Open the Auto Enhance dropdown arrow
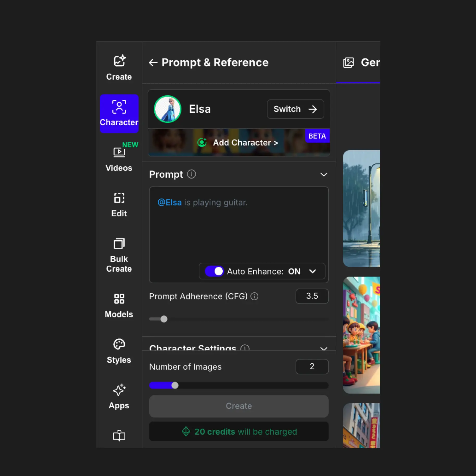The image size is (476, 476). pos(312,271)
